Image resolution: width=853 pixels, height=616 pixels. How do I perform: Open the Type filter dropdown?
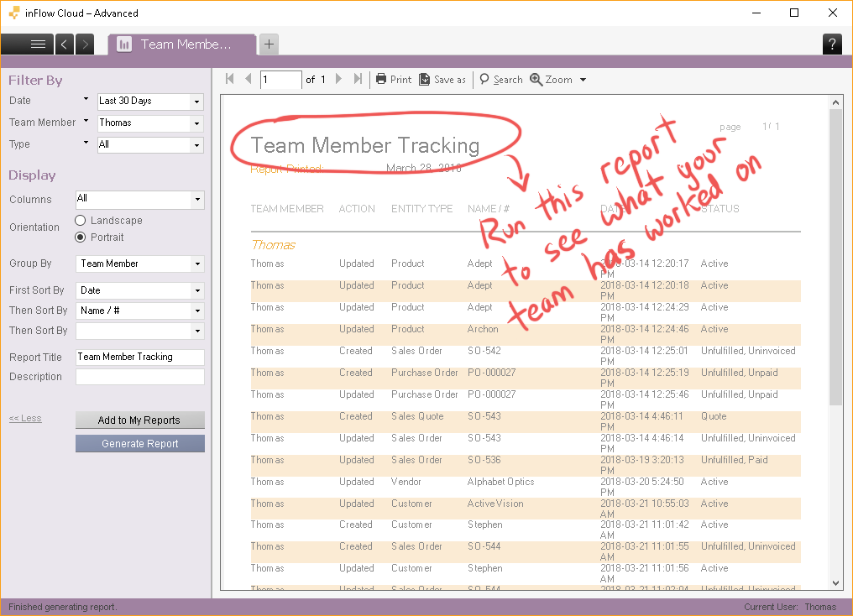point(150,144)
